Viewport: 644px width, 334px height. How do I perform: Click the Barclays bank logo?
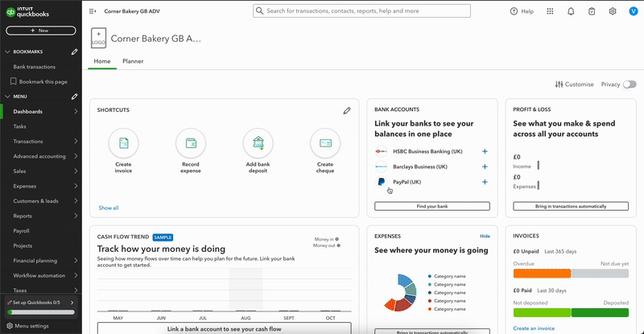[x=381, y=167]
